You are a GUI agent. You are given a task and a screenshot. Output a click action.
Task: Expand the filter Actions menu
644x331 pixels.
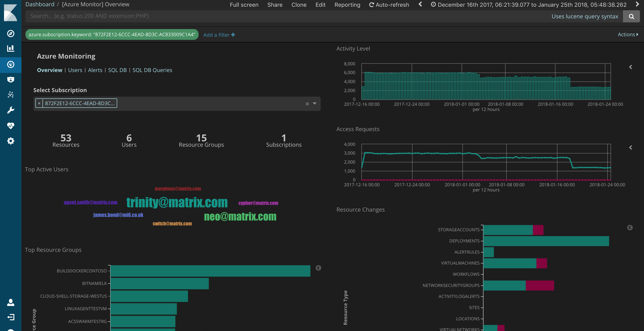point(628,34)
